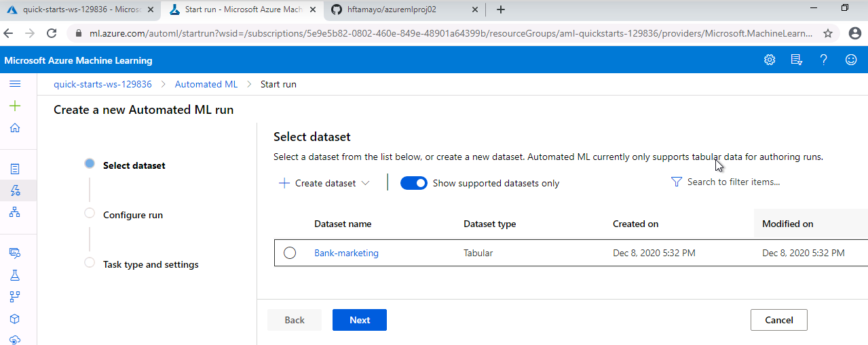Screen dimensions: 868x345
Task: Toggle Show supported datasets only
Action: [x=414, y=183]
